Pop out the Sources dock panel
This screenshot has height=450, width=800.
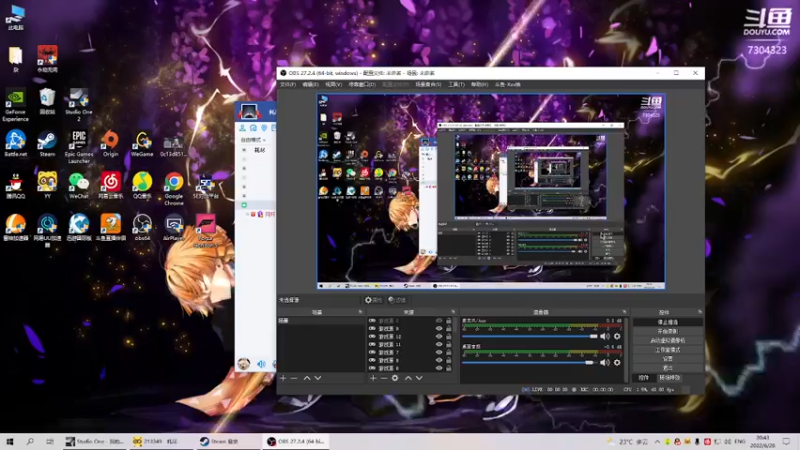453,312
